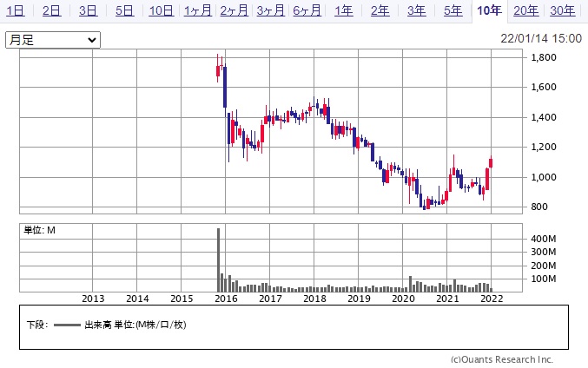Click the 2014 year axis label
Viewport: 588px width, 368px height.
pyautogui.click(x=137, y=299)
